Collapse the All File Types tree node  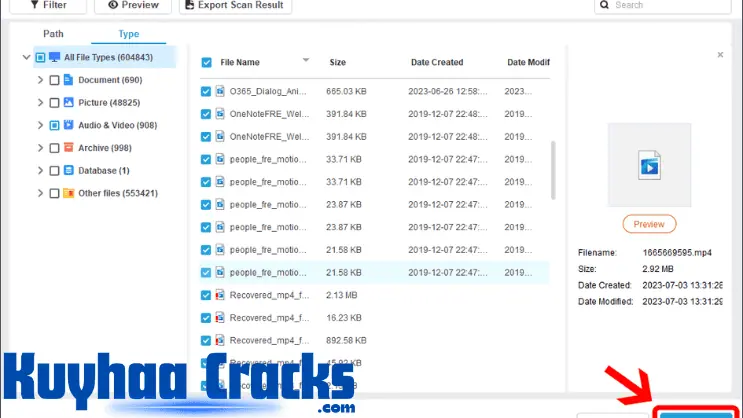click(25, 58)
